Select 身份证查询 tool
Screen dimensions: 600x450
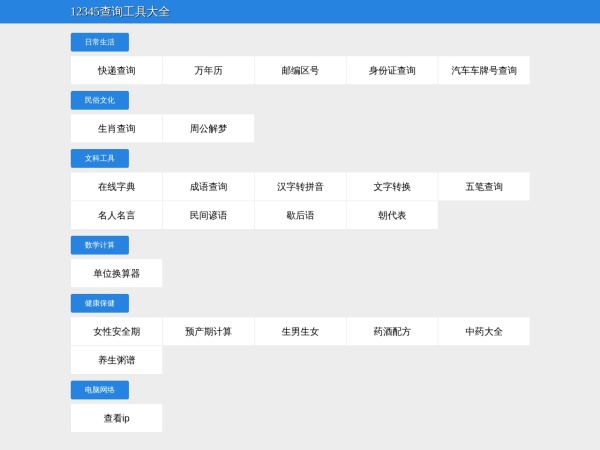coord(392,71)
